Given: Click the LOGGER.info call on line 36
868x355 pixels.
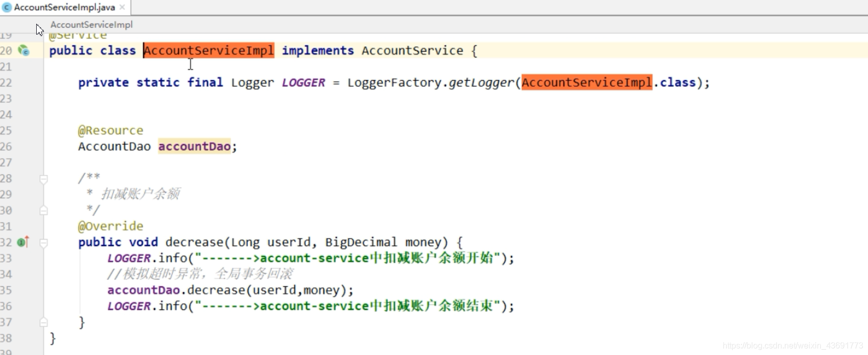Looking at the screenshot, I should point(147,306).
